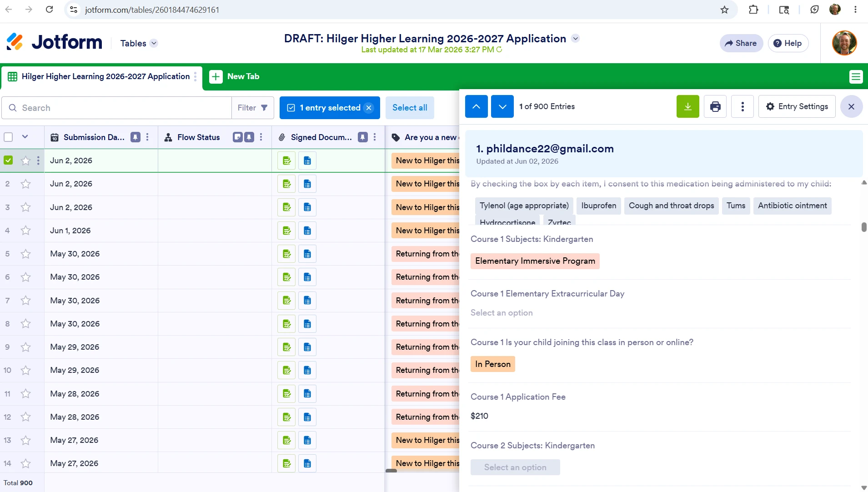Go to next entry with down arrow
The height and width of the screenshot is (492, 868).
[502, 106]
